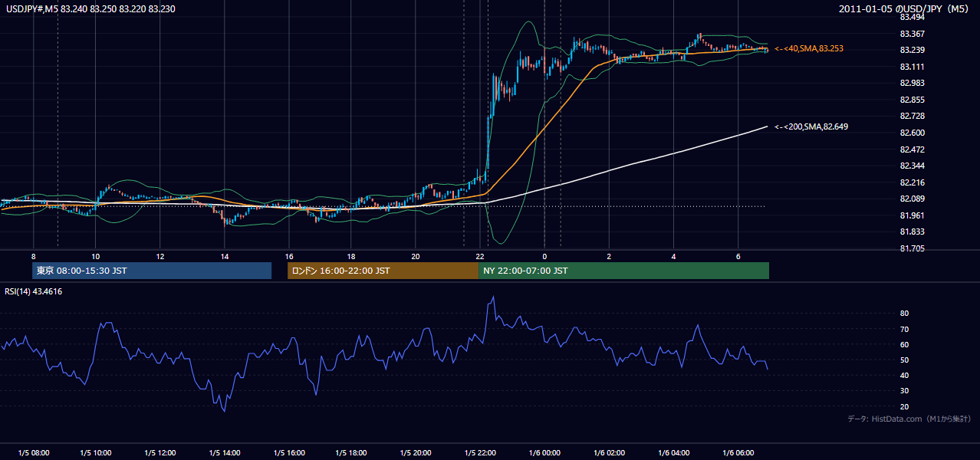Click the 1/5 08:00 bottom time label

(33, 453)
